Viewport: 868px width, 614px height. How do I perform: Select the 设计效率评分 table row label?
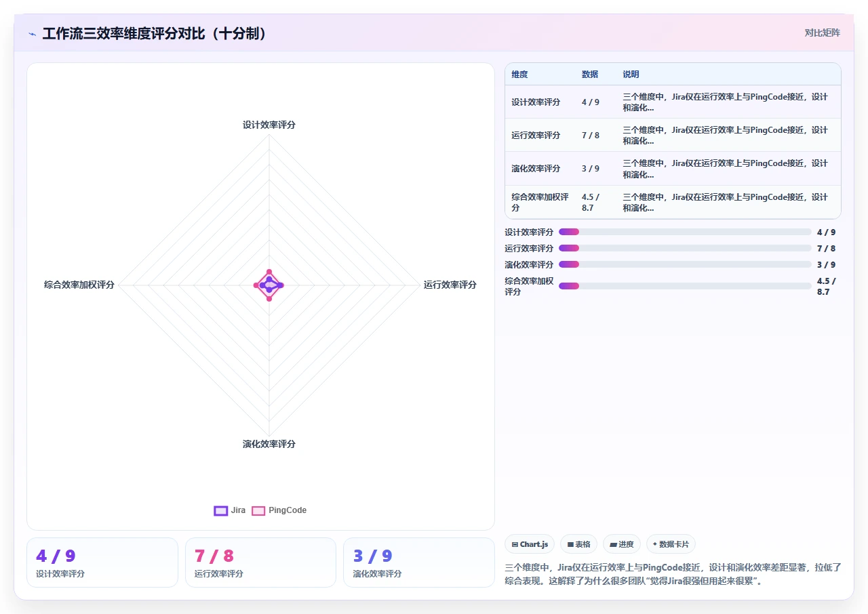coord(536,102)
